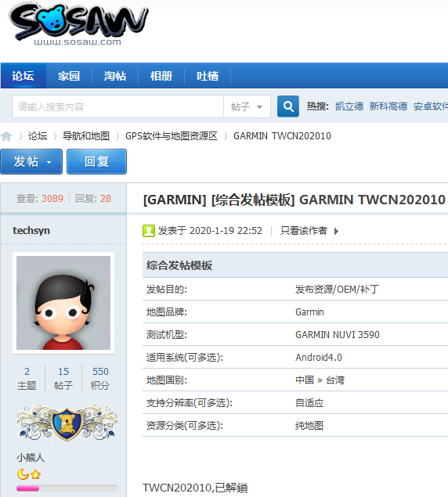448x497 pixels.
Task: Click the 查看: 3089 view count
Action: [x=40, y=199]
